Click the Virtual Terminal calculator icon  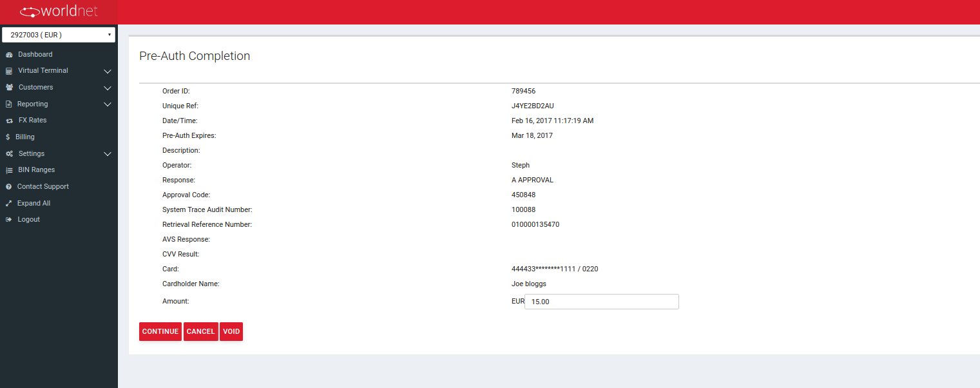[9, 71]
